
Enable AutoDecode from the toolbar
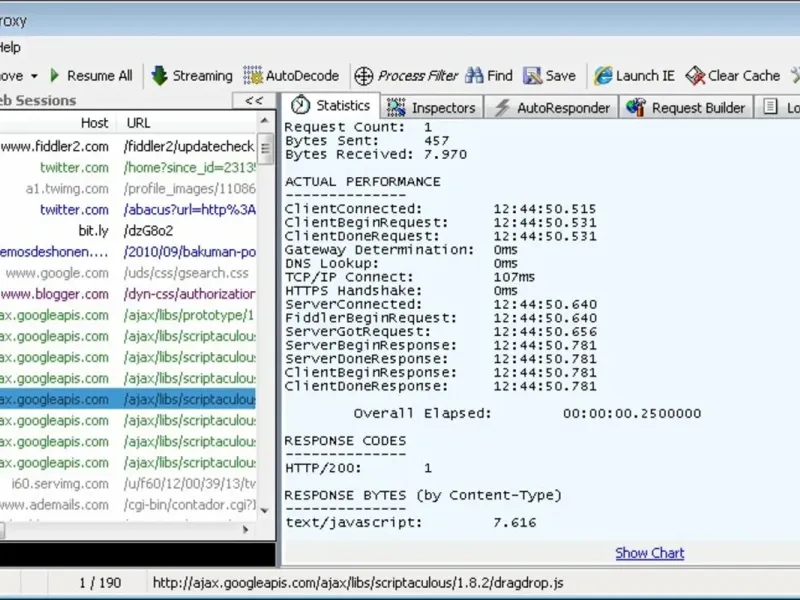[x=291, y=76]
